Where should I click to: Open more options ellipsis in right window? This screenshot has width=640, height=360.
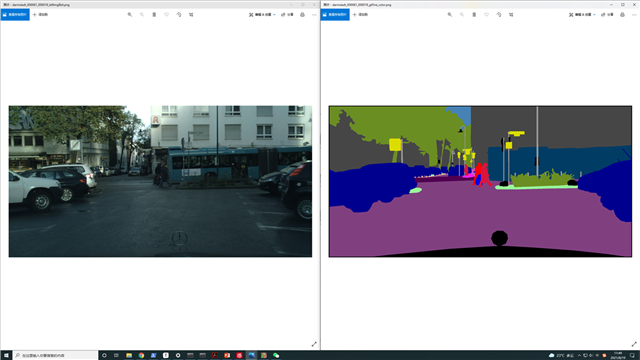pyautogui.click(x=634, y=15)
